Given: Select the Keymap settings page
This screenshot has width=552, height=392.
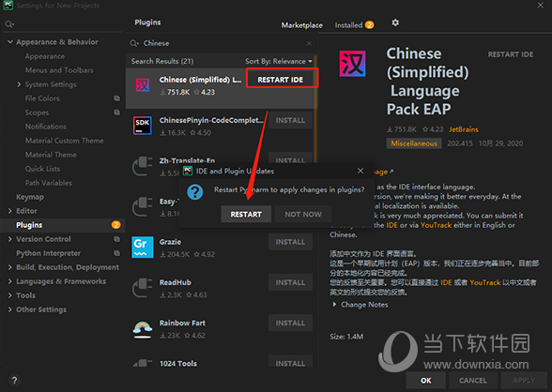Looking at the screenshot, I should click(30, 197).
